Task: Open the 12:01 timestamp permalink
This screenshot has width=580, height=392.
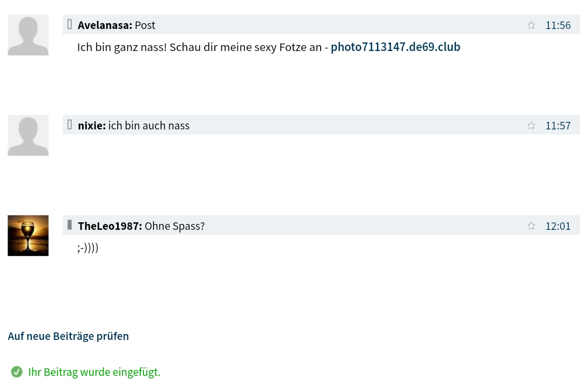Action: pyautogui.click(x=558, y=226)
